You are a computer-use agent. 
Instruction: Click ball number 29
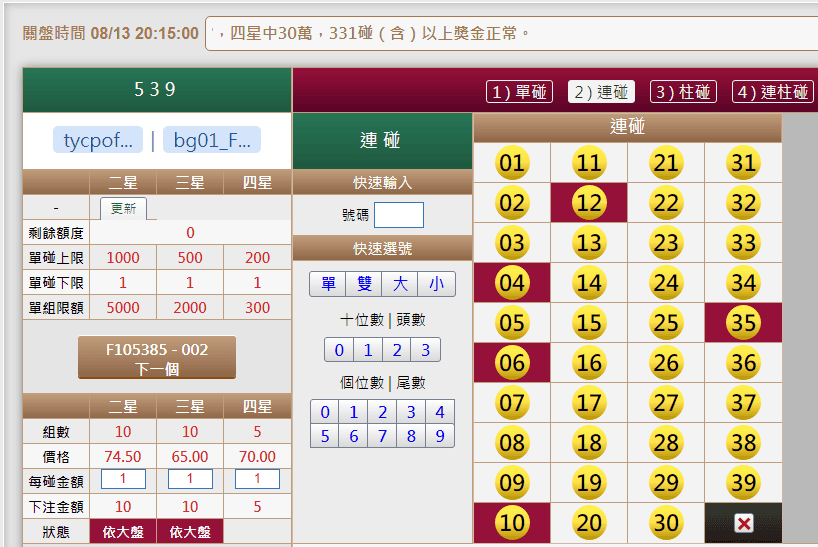pos(666,483)
